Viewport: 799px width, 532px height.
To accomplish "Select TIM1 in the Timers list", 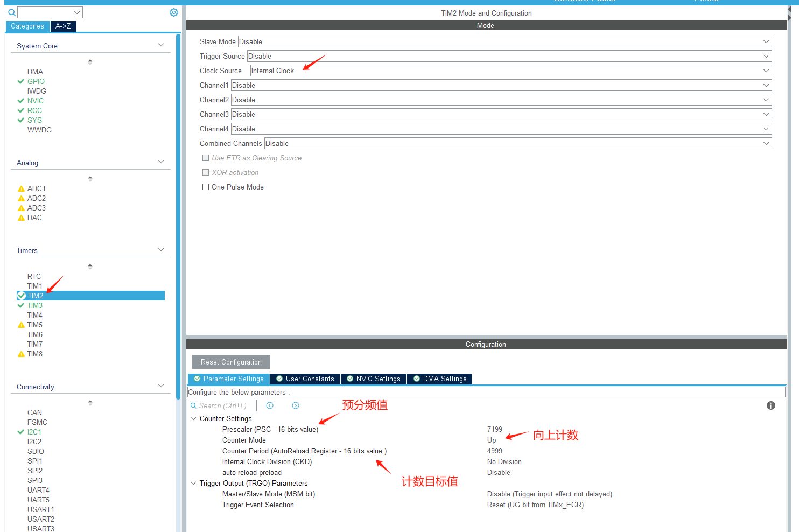I will pyautogui.click(x=35, y=286).
